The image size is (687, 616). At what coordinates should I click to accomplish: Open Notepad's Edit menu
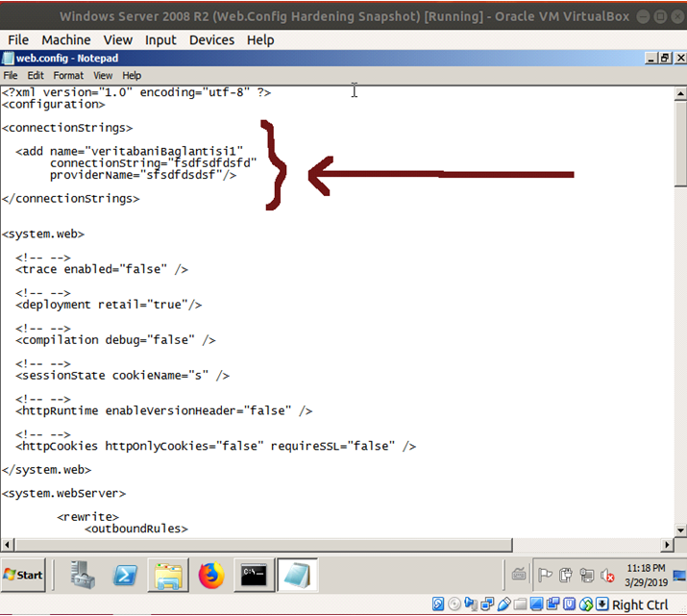(36, 75)
